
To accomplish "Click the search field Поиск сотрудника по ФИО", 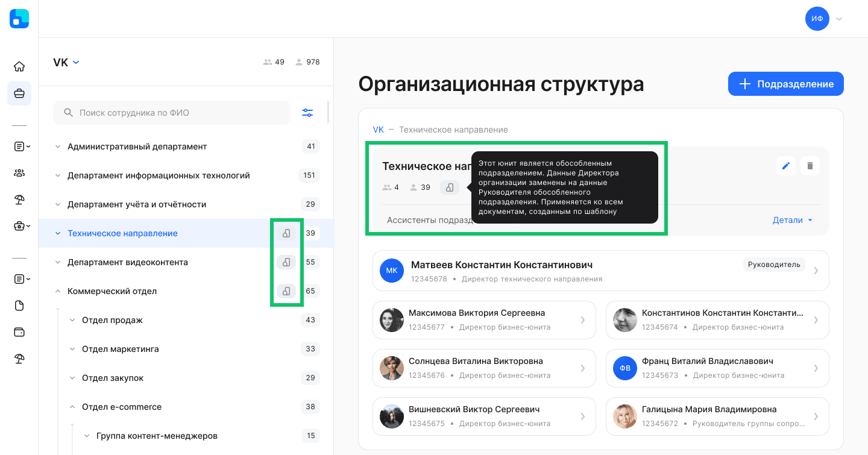I will point(172,113).
